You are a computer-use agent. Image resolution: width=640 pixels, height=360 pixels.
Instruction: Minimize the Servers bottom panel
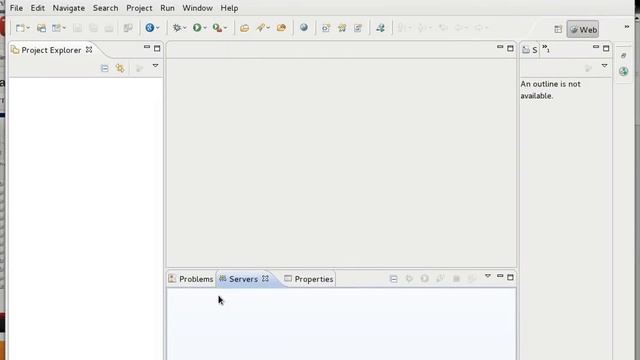pyautogui.click(x=500, y=276)
